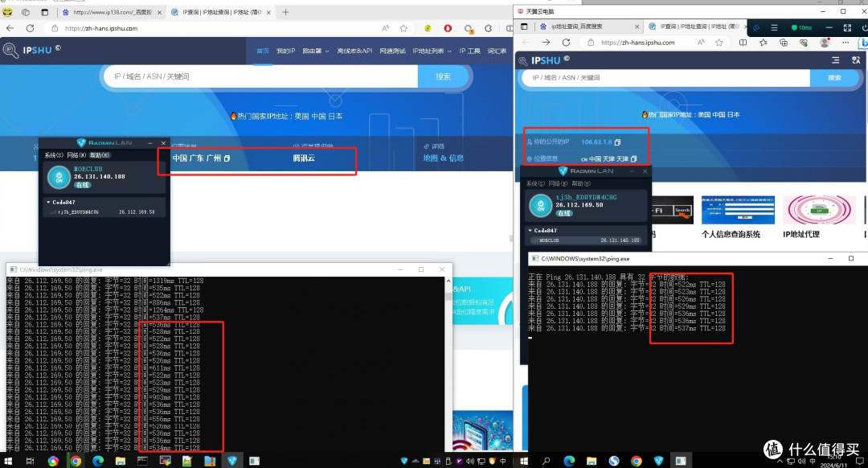The width and height of the screenshot is (868, 468).
Task: Toggle Radmin LAN power button for tj3b_EDUYDN4C8C
Action: 540,206
